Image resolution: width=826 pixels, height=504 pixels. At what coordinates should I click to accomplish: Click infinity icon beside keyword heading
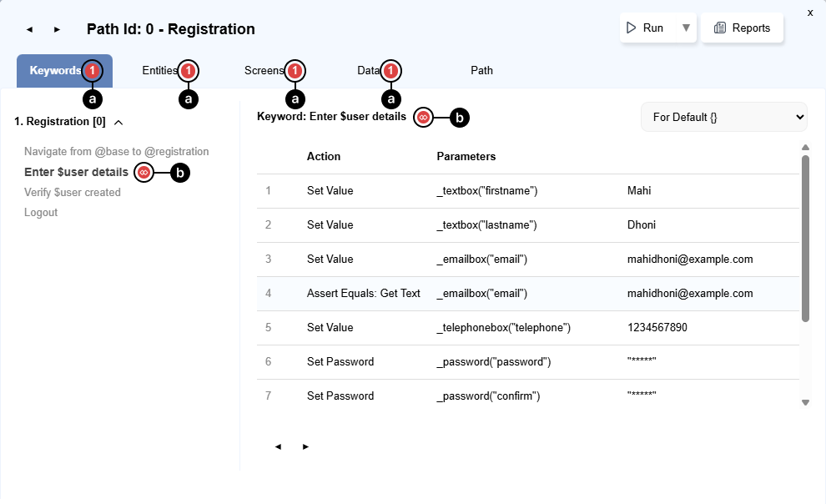423,118
